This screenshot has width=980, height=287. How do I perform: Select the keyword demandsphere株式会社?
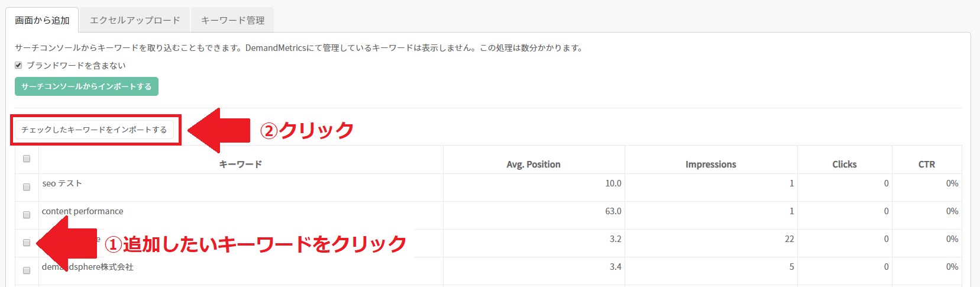(x=88, y=267)
